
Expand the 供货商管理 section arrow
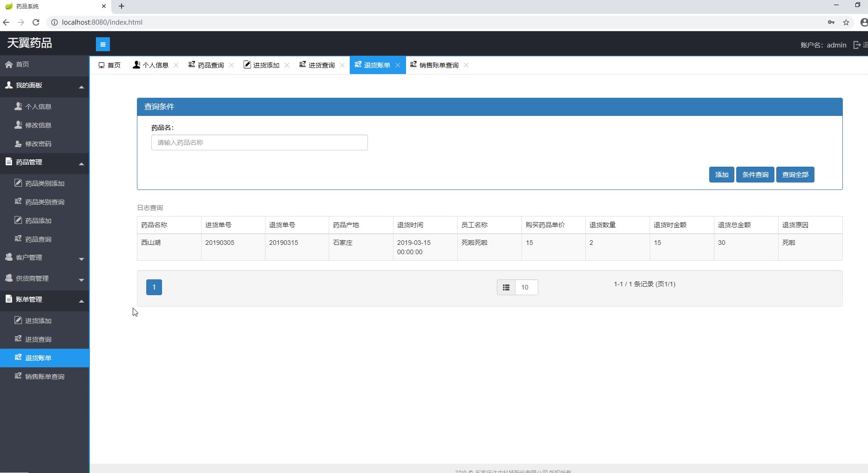pyautogui.click(x=81, y=280)
